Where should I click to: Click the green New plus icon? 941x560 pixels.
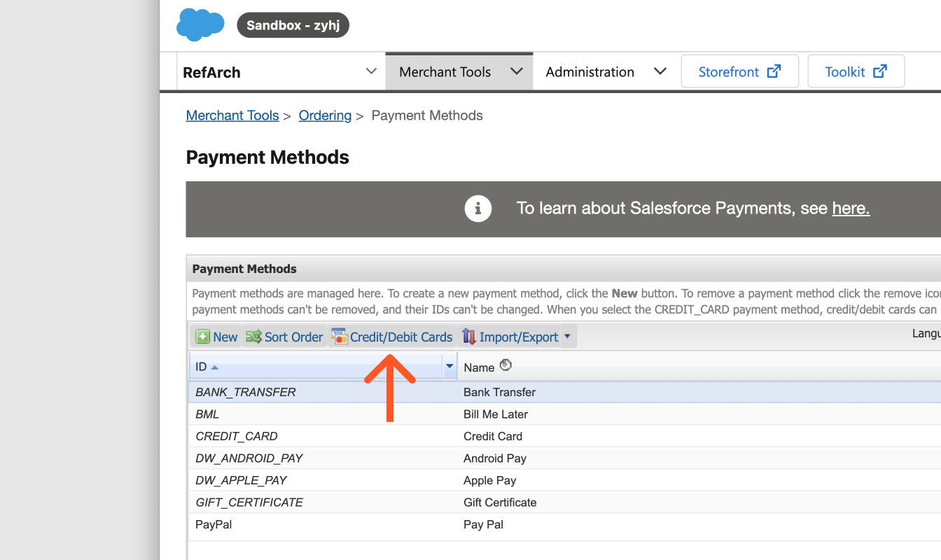pyautogui.click(x=202, y=337)
